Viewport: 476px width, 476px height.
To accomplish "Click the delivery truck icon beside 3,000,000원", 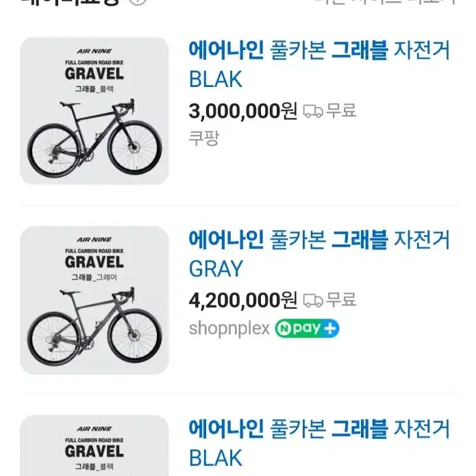I will tap(313, 111).
